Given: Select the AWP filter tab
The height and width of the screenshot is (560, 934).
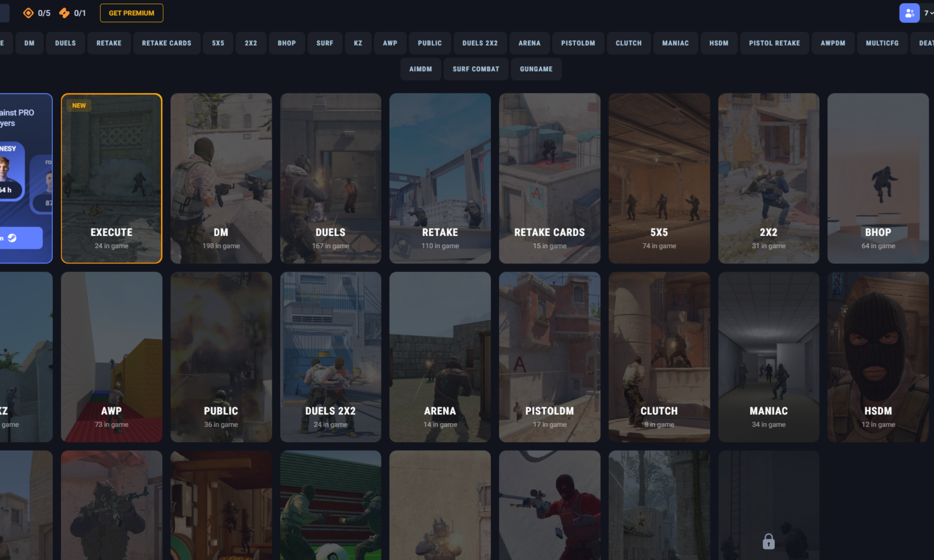Looking at the screenshot, I should click(390, 43).
